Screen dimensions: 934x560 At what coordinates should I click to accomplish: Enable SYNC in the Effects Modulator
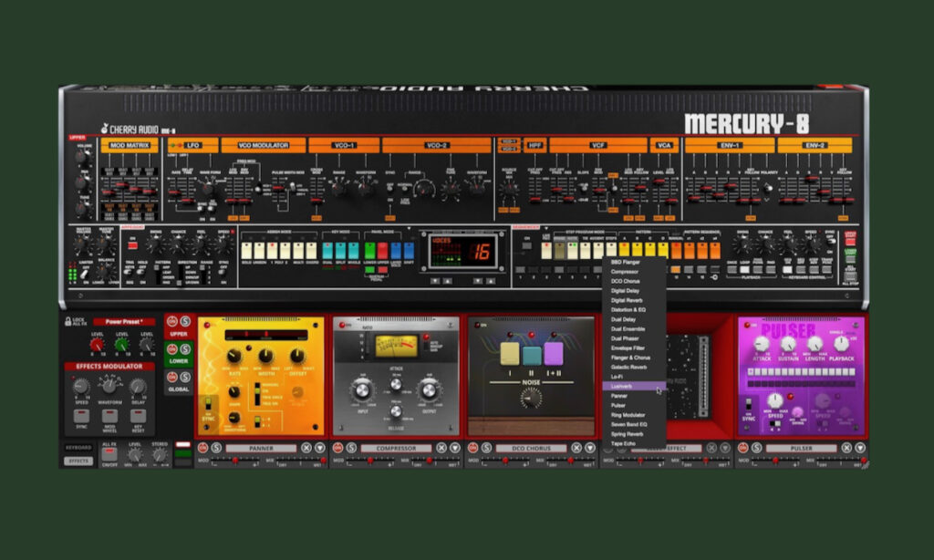pos(79,416)
